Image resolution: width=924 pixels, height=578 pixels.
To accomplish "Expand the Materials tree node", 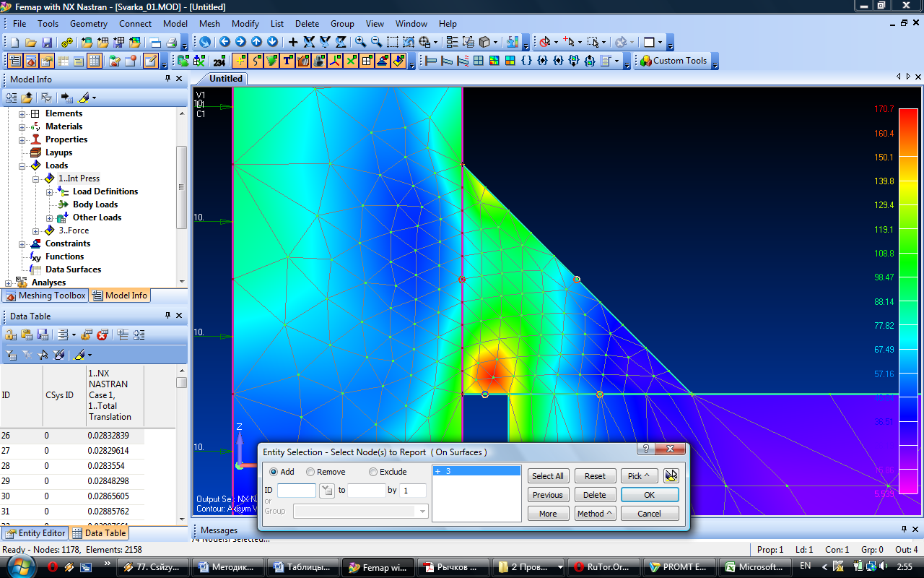I will (x=22, y=127).
